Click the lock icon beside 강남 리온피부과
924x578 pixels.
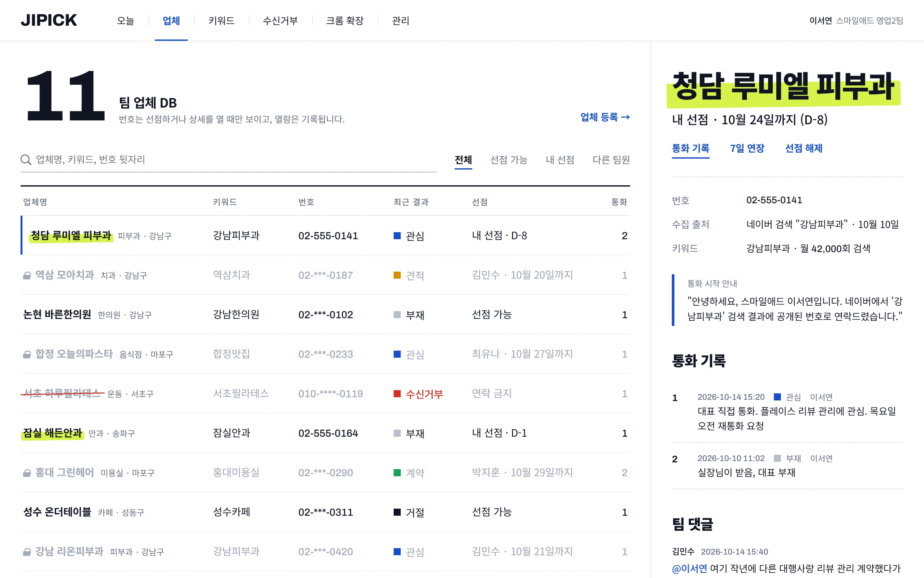coord(27,552)
